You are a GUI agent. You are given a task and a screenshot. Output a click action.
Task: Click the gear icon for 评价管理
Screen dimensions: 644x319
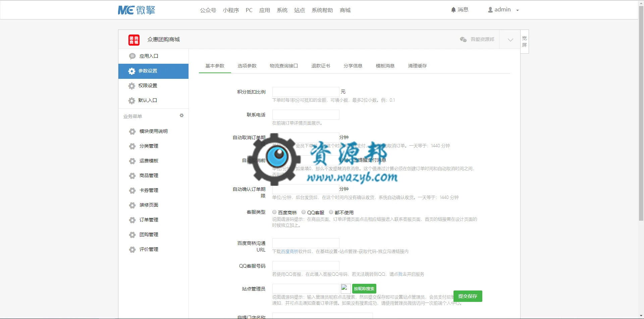132,250
